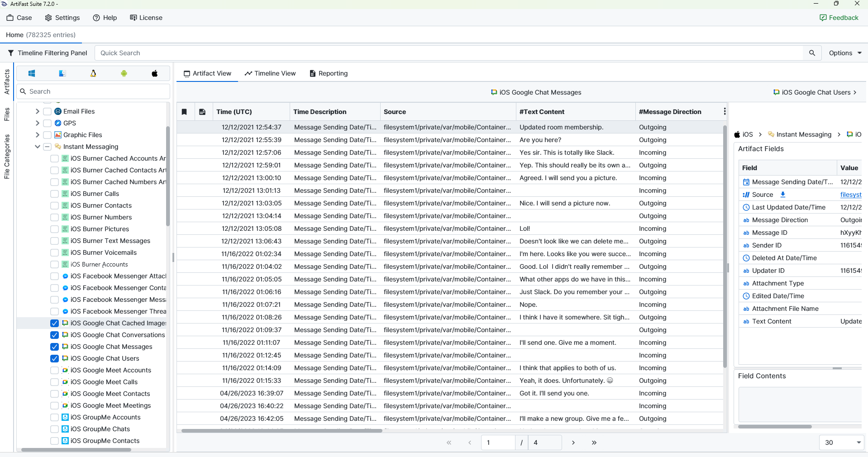
Task: Click the Quick Search input field
Action: [x=449, y=53]
